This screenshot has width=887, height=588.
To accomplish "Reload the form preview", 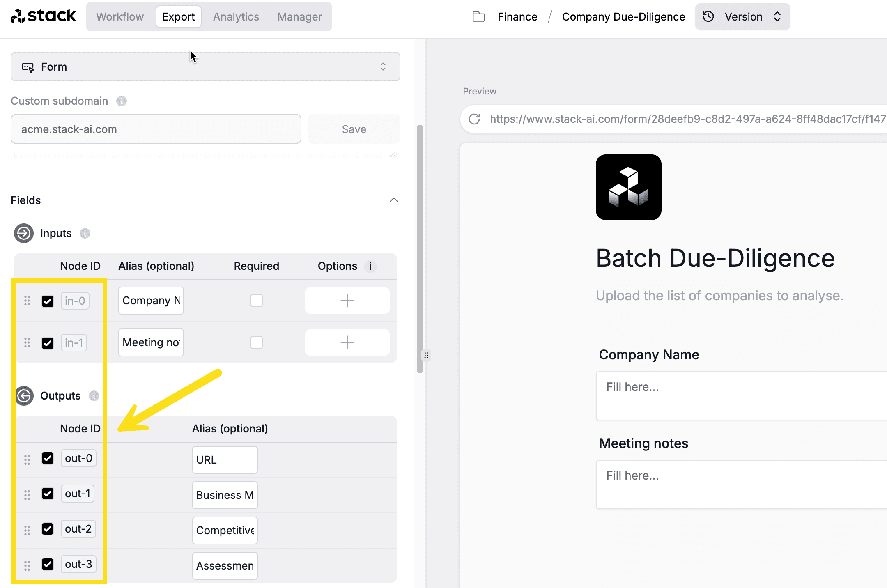I will click(x=474, y=119).
